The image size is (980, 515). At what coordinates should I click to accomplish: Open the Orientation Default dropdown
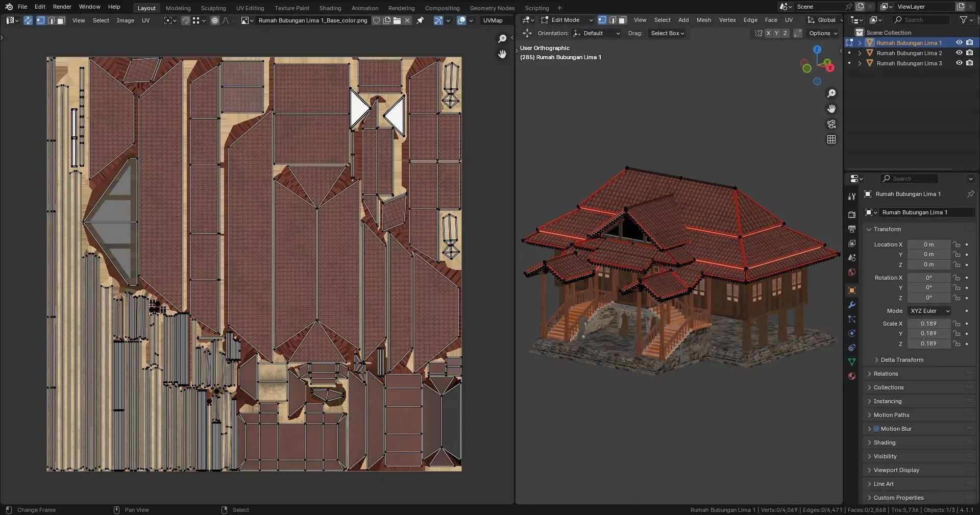597,33
